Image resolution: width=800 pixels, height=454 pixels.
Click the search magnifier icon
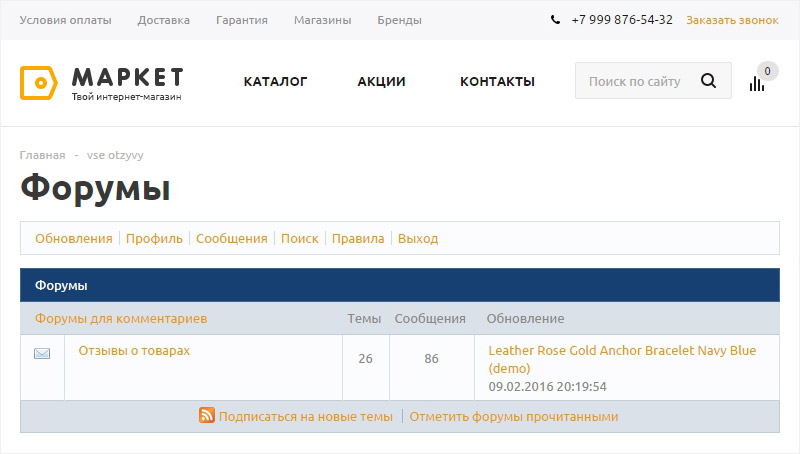coord(709,82)
